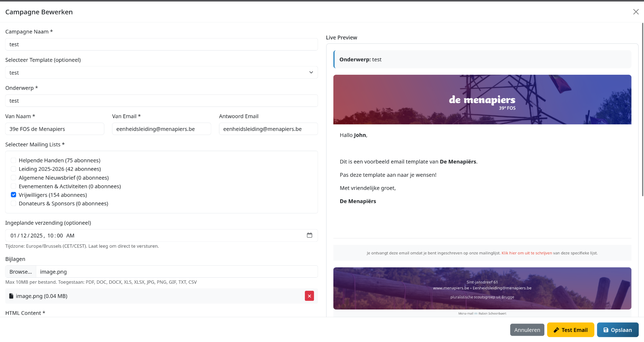Focus the Campagne Naam field
Viewport: 644px width, 342px height.
coord(161,45)
